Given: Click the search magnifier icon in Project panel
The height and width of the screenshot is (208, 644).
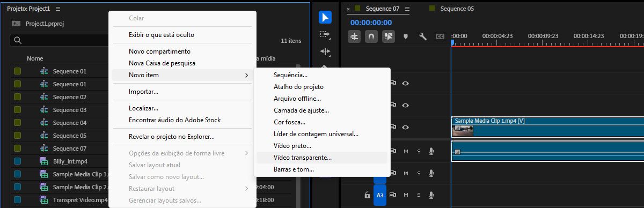Looking at the screenshot, I should coord(18,40).
